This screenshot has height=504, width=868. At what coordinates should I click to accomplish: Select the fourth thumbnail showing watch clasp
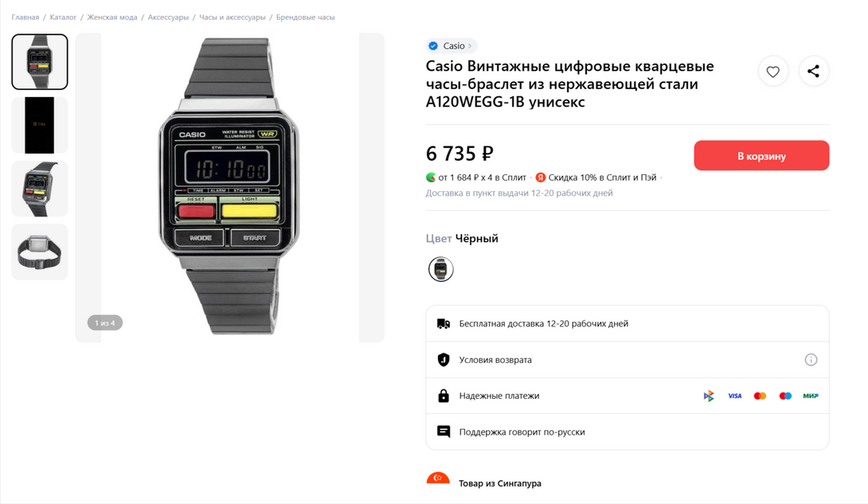click(40, 252)
